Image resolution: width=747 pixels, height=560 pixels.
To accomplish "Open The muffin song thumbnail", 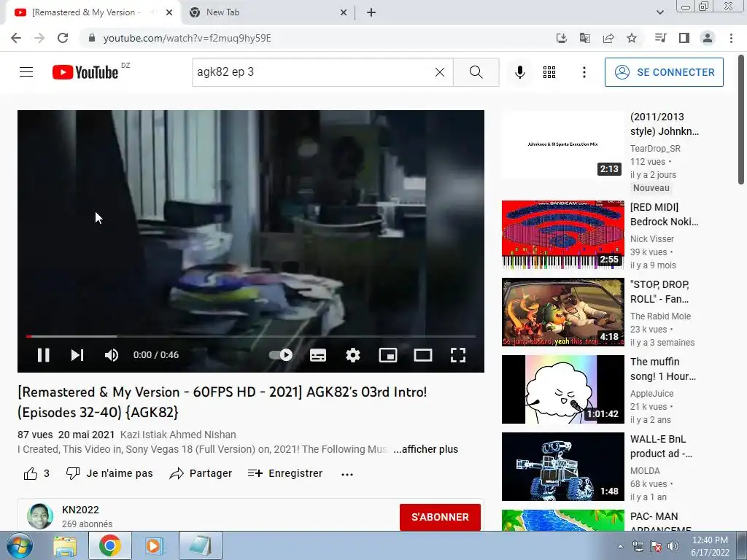I will pyautogui.click(x=562, y=389).
